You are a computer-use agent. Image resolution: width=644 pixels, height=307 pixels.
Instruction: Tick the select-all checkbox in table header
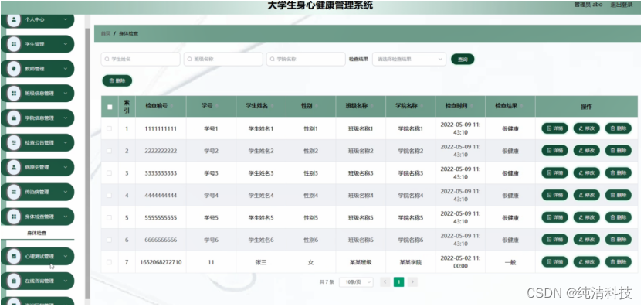(x=110, y=107)
